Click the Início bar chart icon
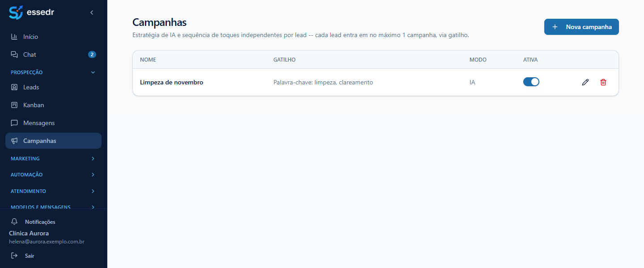The image size is (644, 268). click(14, 37)
